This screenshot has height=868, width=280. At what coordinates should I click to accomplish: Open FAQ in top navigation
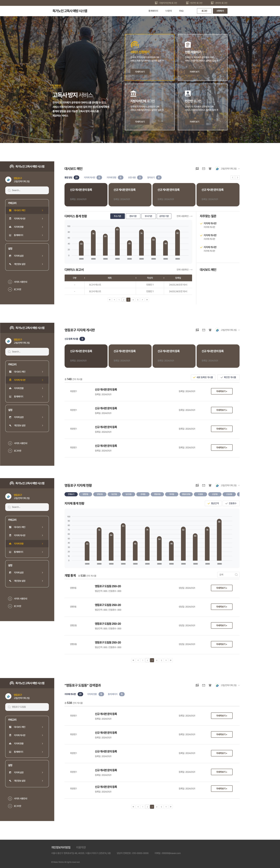(181, 11)
